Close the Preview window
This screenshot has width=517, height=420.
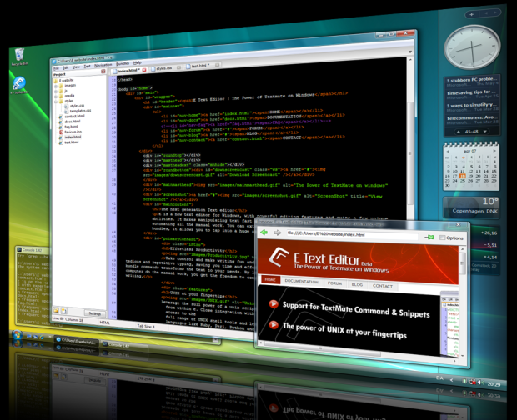point(459,225)
